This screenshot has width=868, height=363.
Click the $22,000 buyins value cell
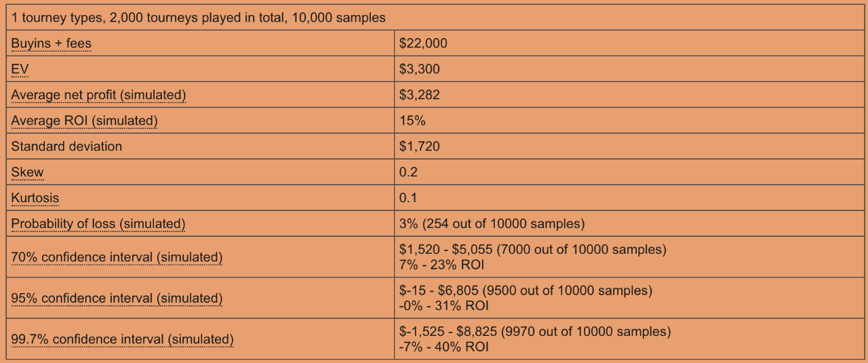tap(423, 43)
